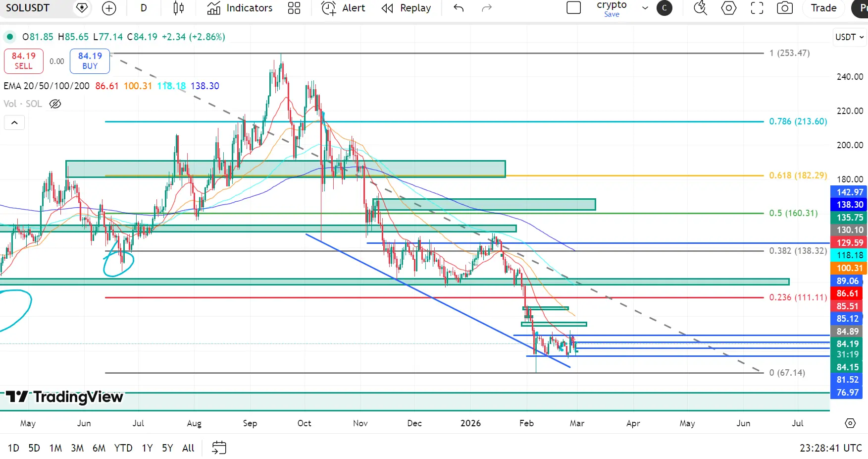The width and height of the screenshot is (868, 459).
Task: Open the go to date calendar icon
Action: [x=219, y=448]
